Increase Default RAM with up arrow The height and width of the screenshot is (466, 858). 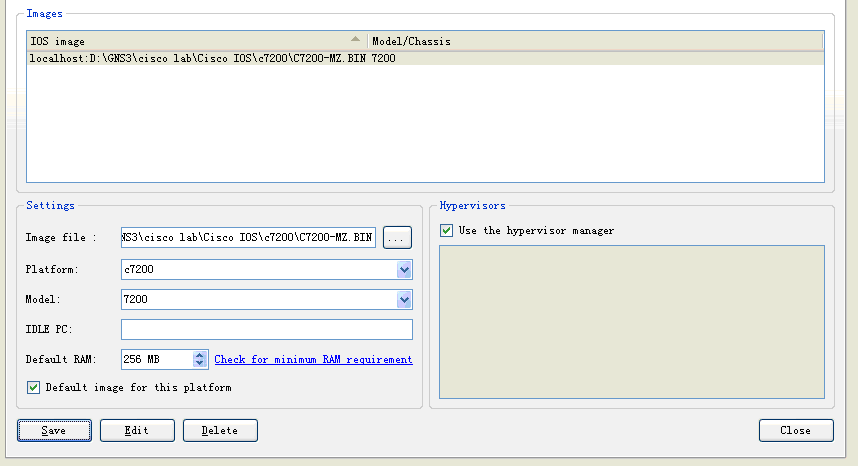tap(199, 355)
